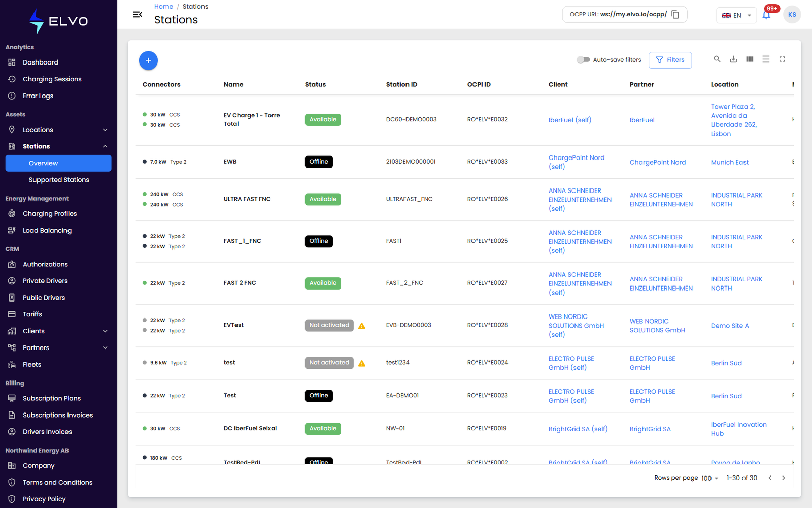Open Supported Stations submenu item

coord(59,180)
